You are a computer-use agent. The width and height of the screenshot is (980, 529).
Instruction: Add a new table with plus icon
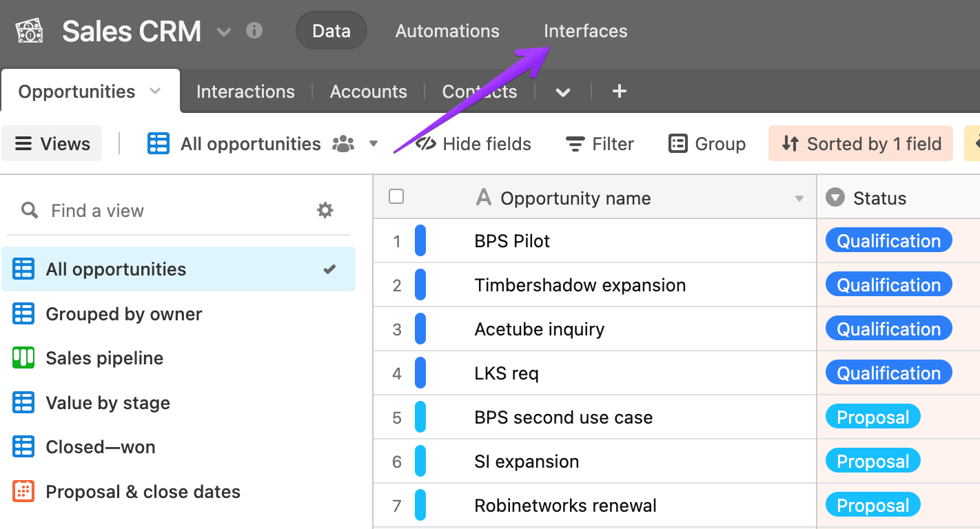[619, 91]
